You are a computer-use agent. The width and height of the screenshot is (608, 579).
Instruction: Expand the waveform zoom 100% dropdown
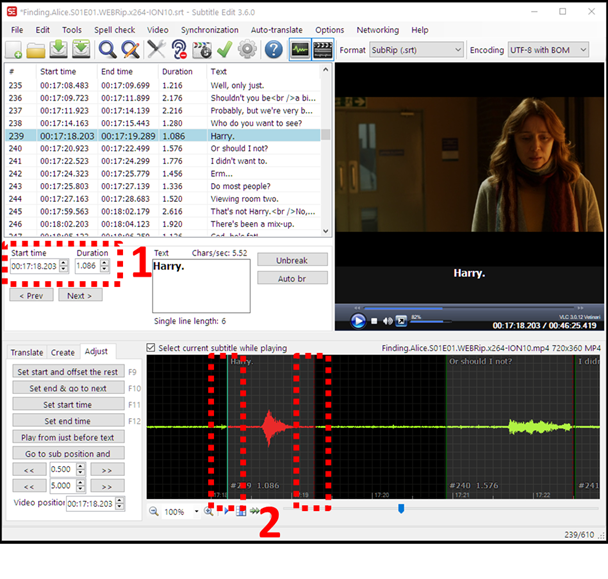[x=194, y=511]
